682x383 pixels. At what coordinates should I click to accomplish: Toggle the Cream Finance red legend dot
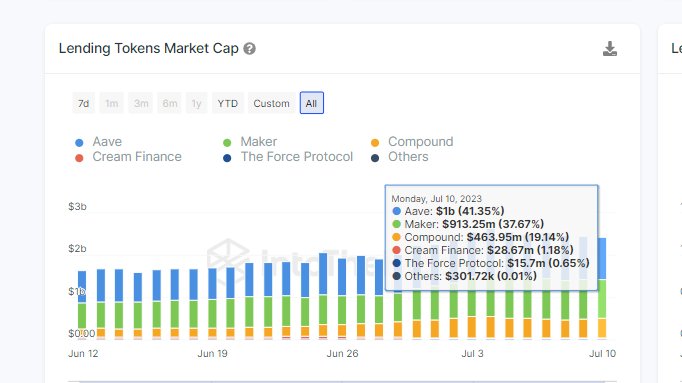(79, 158)
